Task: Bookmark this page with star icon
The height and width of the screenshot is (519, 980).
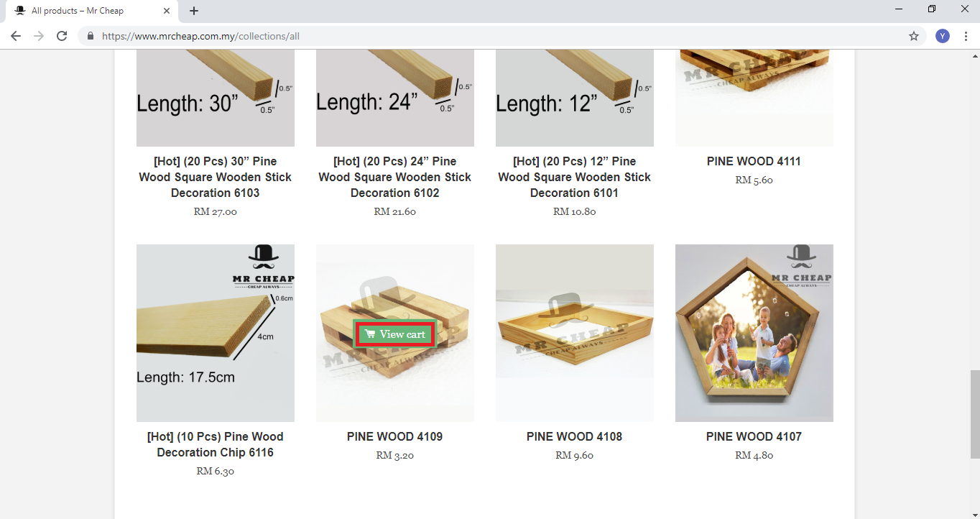Action: pos(914,36)
